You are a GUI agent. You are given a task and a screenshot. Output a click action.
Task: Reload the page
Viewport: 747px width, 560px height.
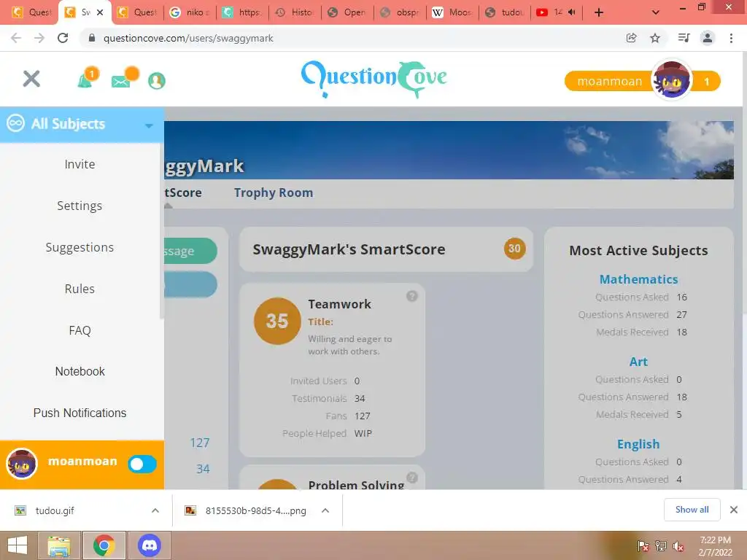63,38
